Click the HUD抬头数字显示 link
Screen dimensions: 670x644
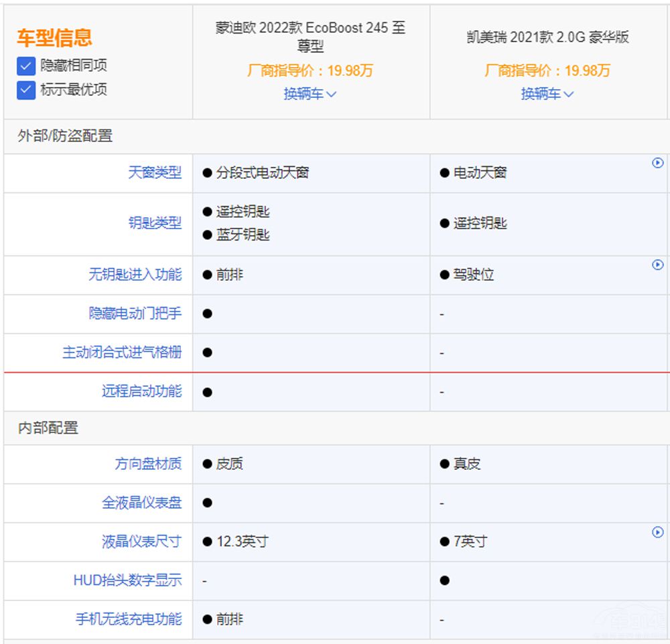(x=127, y=580)
